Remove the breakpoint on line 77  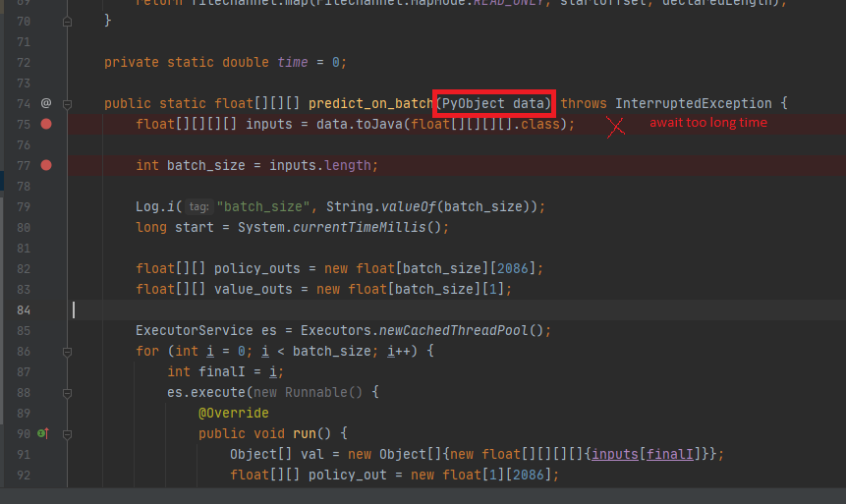tap(46, 165)
